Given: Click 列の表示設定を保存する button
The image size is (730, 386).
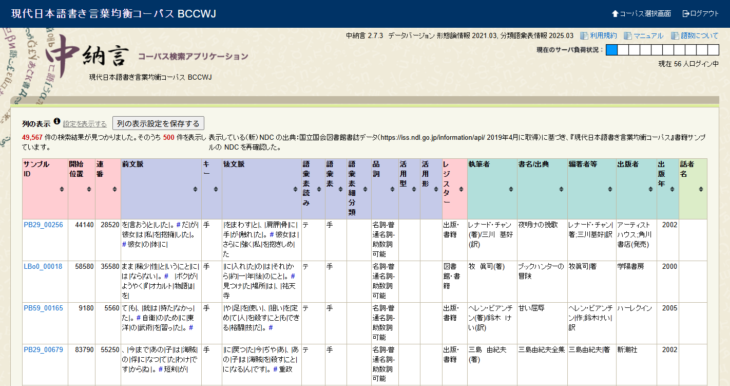Looking at the screenshot, I should (x=158, y=123).
